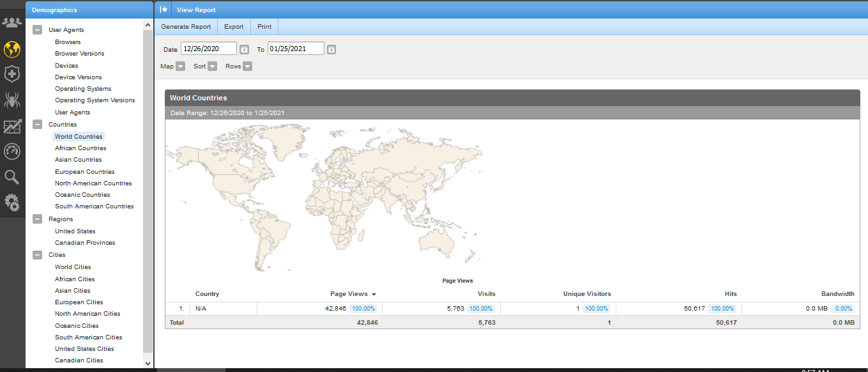868x372 pixels.
Task: Click the start Date input field
Action: (208, 49)
